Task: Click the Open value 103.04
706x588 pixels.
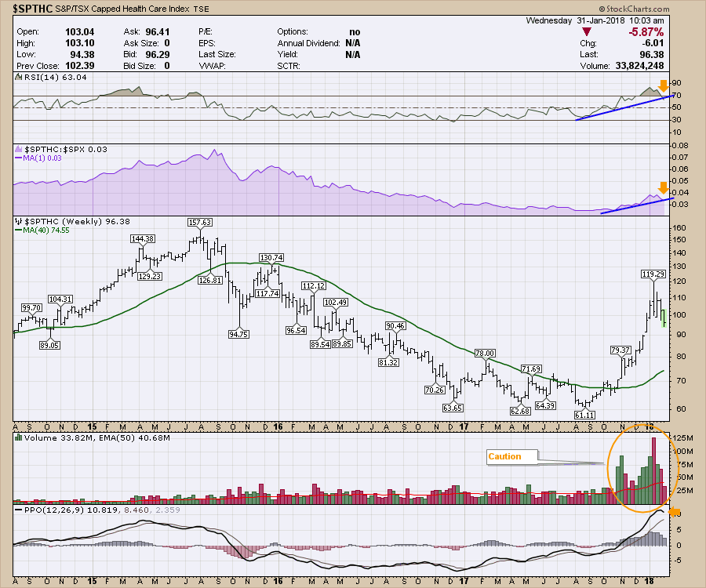Action: (80, 32)
